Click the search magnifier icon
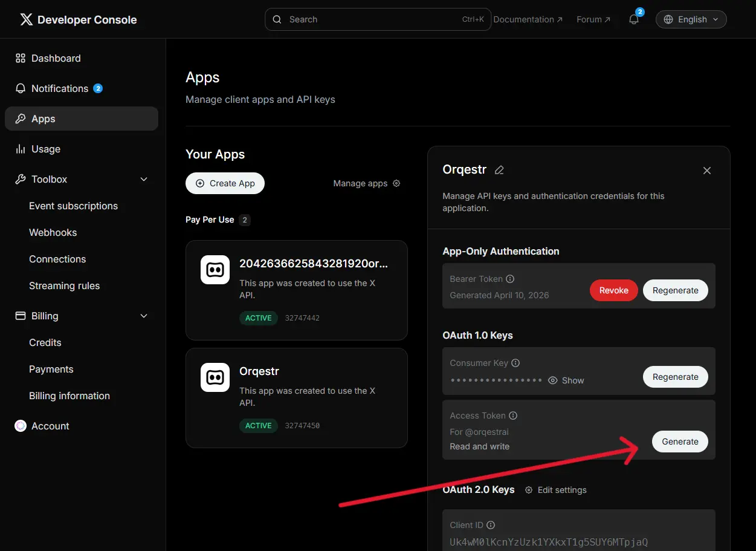This screenshot has width=756, height=551. (x=277, y=19)
